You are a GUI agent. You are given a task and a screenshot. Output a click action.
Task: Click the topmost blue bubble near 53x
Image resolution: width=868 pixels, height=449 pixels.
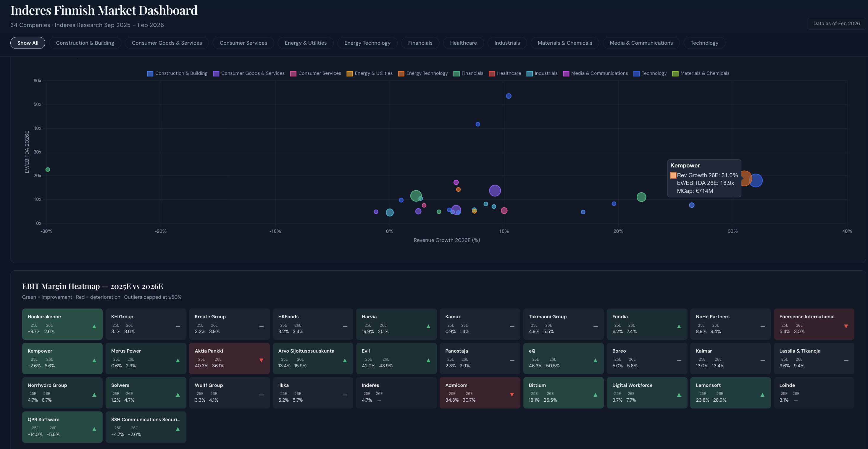point(509,96)
